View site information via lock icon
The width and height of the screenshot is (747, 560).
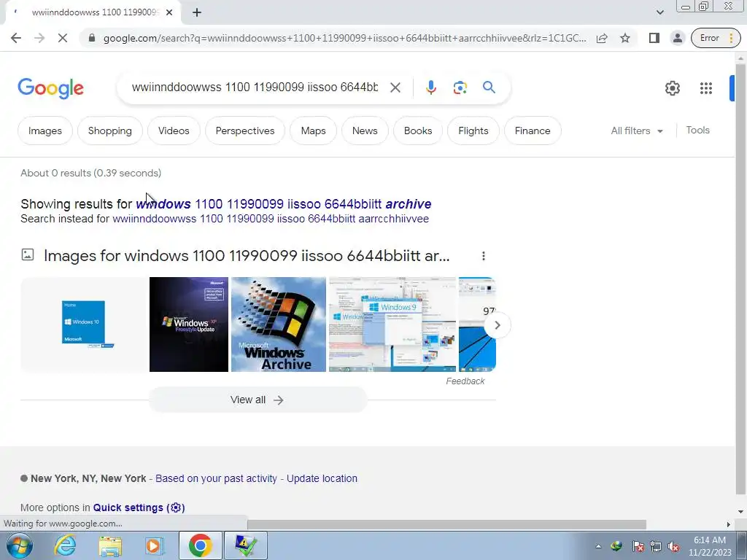click(92, 38)
